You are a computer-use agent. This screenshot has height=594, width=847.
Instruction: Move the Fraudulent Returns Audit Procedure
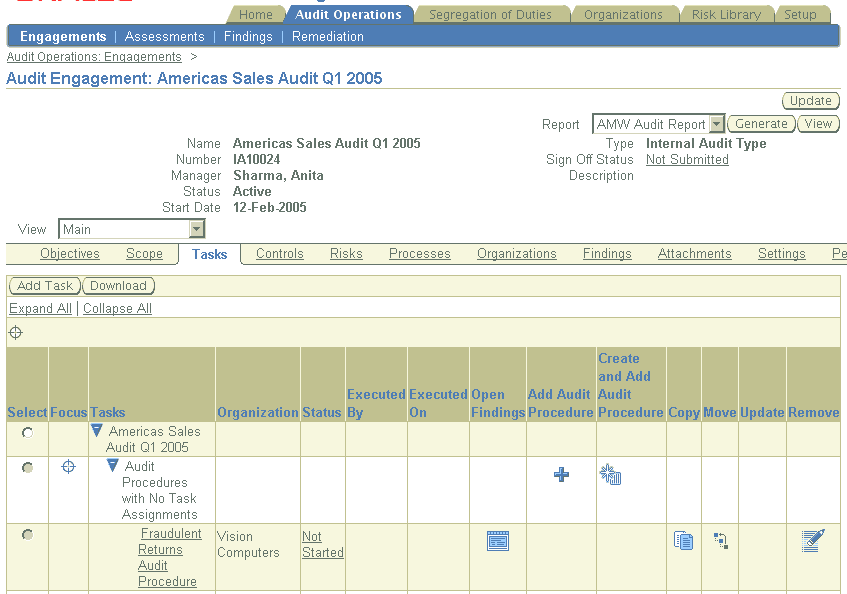pos(721,541)
